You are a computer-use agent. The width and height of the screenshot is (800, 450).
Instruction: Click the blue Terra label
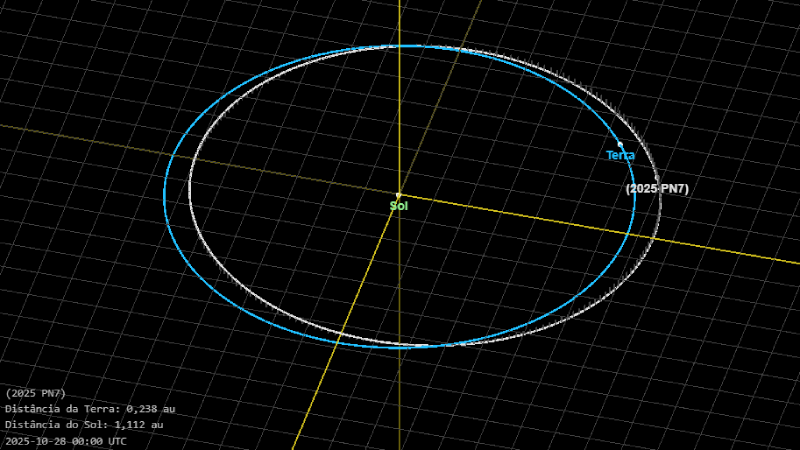click(x=620, y=155)
